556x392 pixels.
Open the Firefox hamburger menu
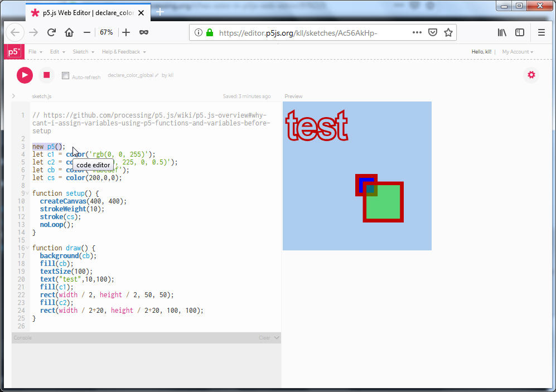541,32
